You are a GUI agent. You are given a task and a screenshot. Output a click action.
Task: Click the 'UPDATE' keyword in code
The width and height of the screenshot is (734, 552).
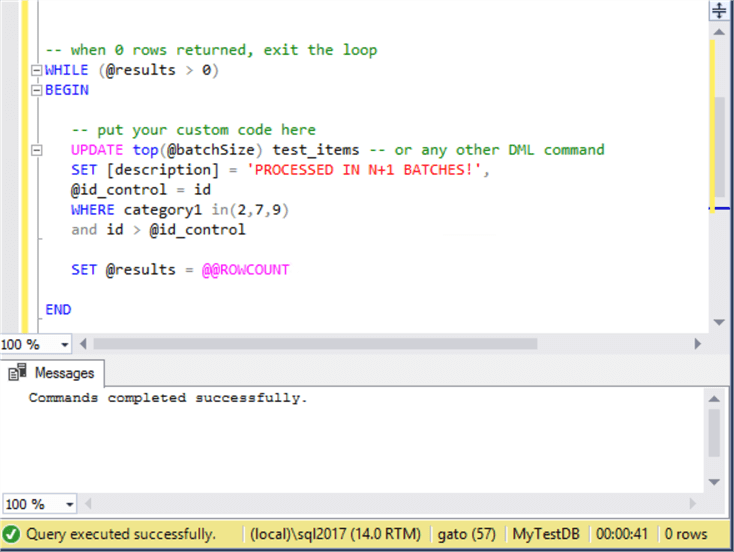pos(97,150)
